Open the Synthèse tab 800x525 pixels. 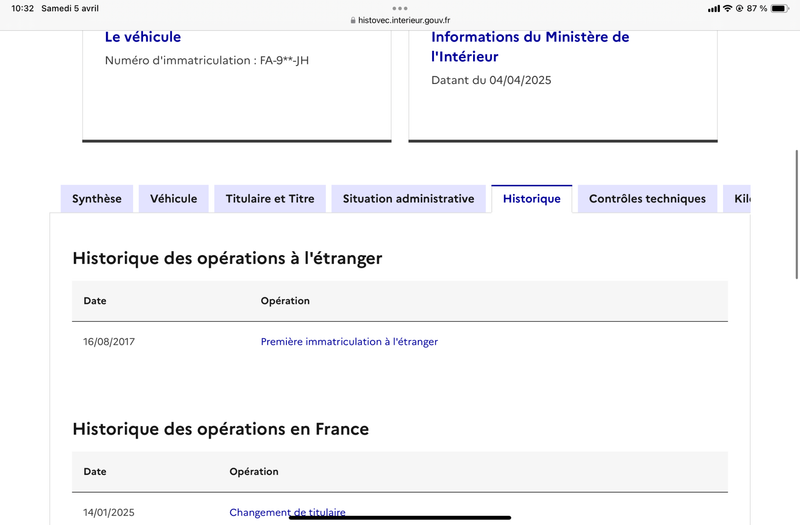tap(96, 199)
